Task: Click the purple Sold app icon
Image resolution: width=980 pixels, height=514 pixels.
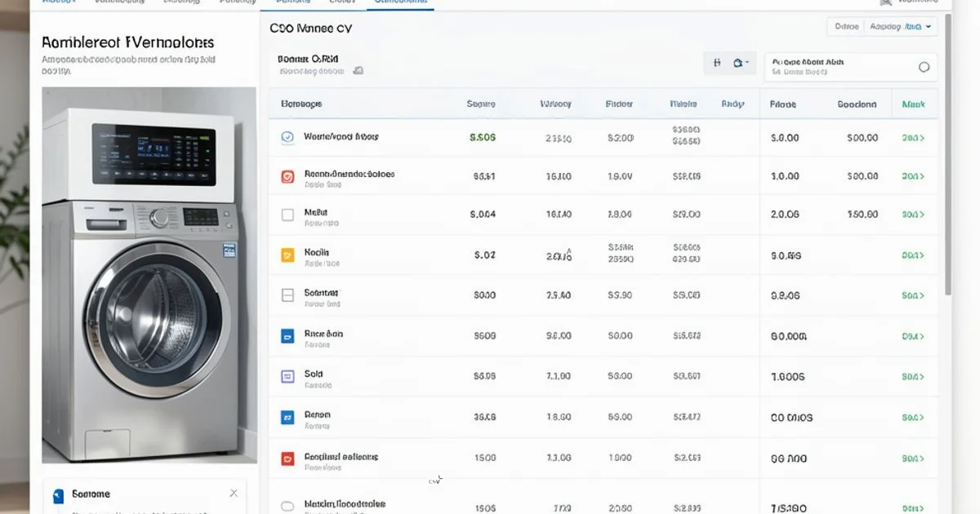Action: pyautogui.click(x=287, y=376)
